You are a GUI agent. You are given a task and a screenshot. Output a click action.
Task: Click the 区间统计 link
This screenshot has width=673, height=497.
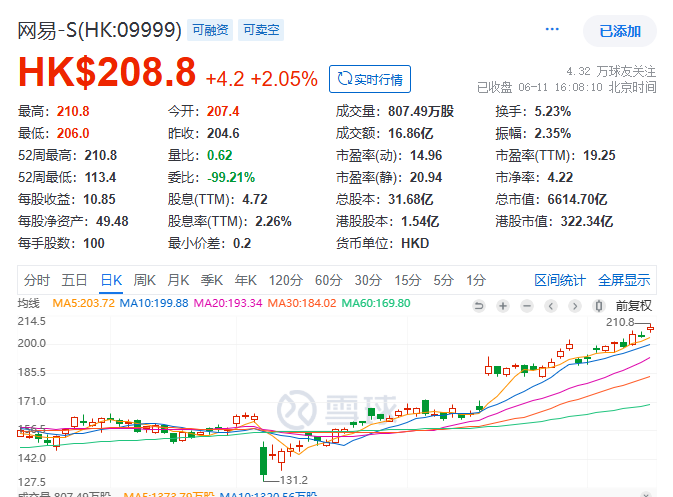point(560,280)
